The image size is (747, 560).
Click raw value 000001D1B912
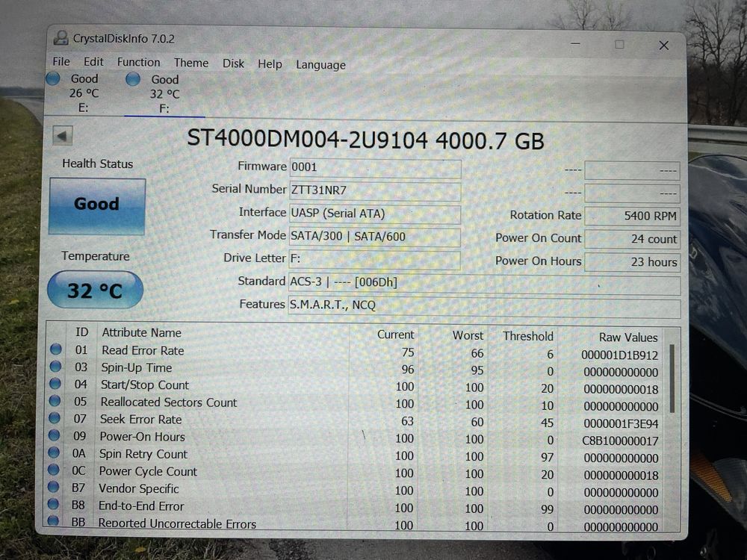[x=619, y=355]
